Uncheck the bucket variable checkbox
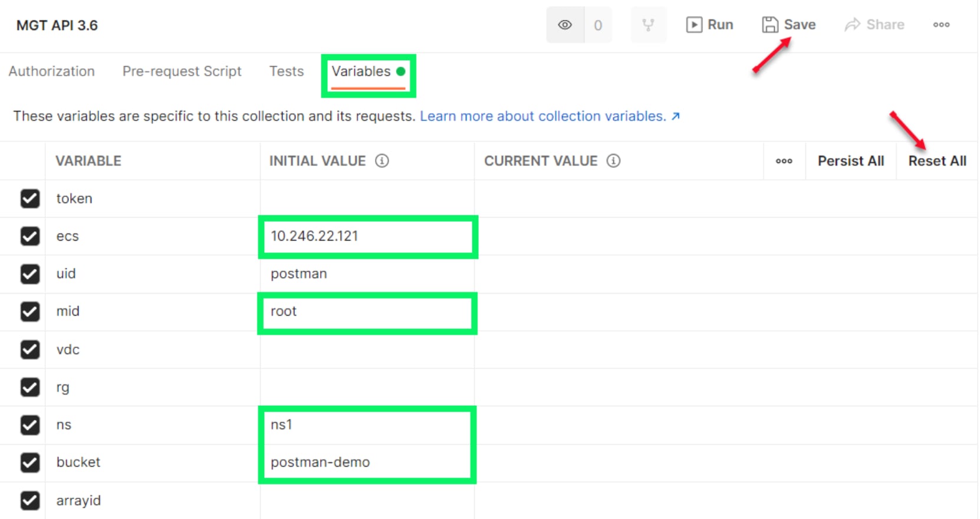 pyautogui.click(x=30, y=463)
